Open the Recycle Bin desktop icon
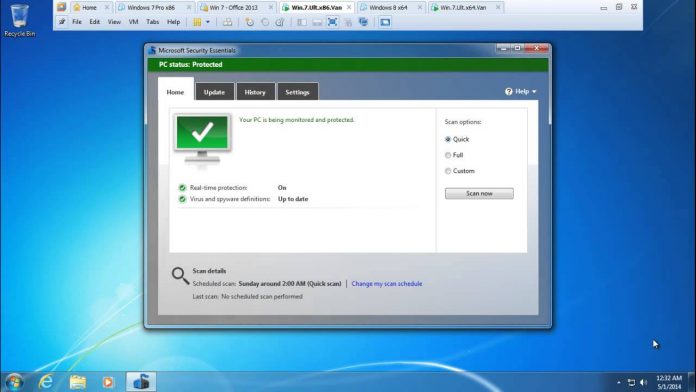 point(19,20)
